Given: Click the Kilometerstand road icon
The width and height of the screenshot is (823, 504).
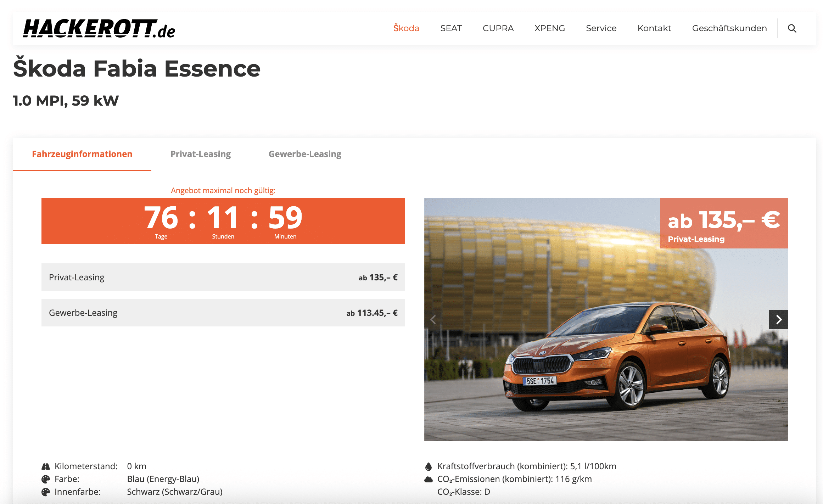Looking at the screenshot, I should pyautogui.click(x=46, y=466).
